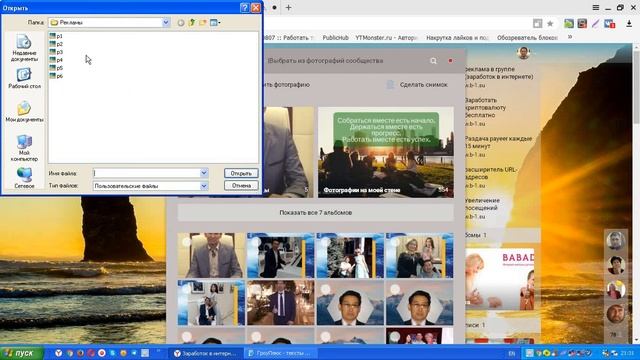Click the dialog help question mark button

pyautogui.click(x=244, y=7)
